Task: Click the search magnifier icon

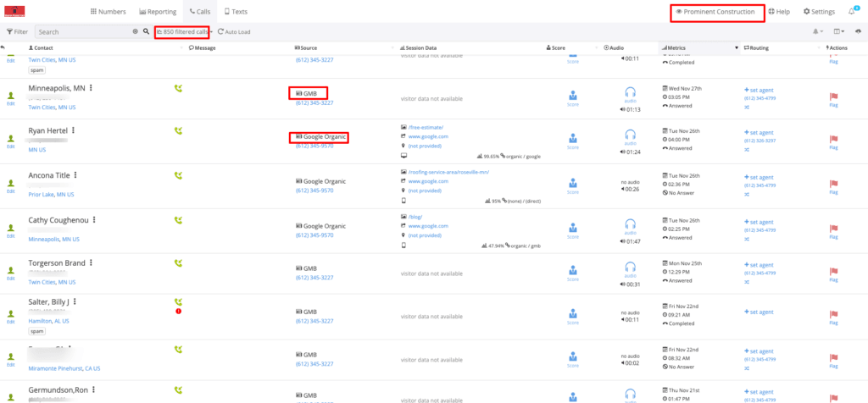Action: click(x=146, y=31)
